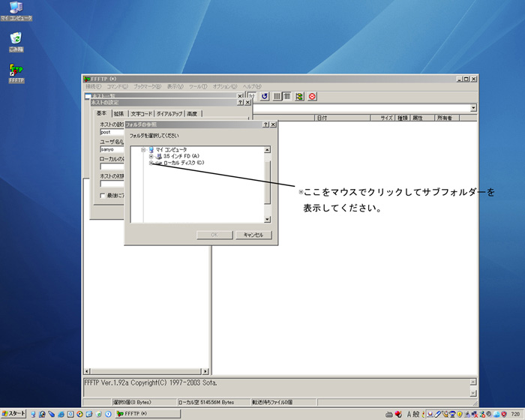The height and width of the screenshot is (420, 525).
Task: Click the blue refresh arrow toolbar icon
Action: pyautogui.click(x=265, y=97)
